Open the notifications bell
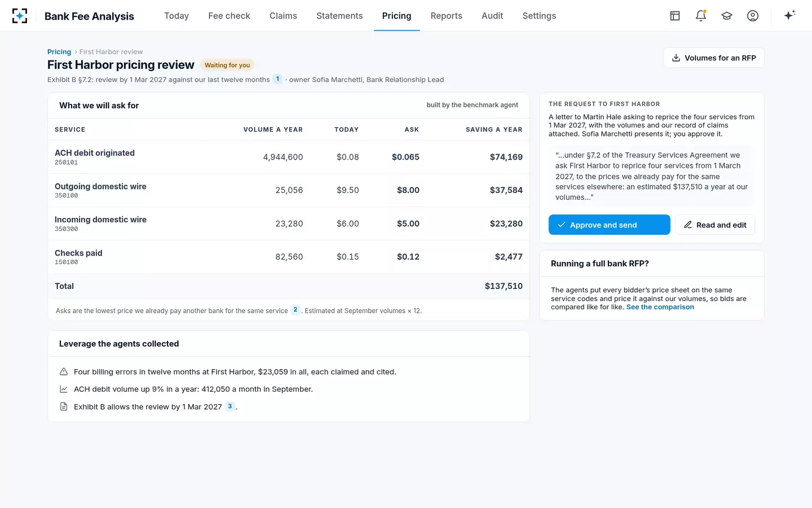 pos(701,16)
